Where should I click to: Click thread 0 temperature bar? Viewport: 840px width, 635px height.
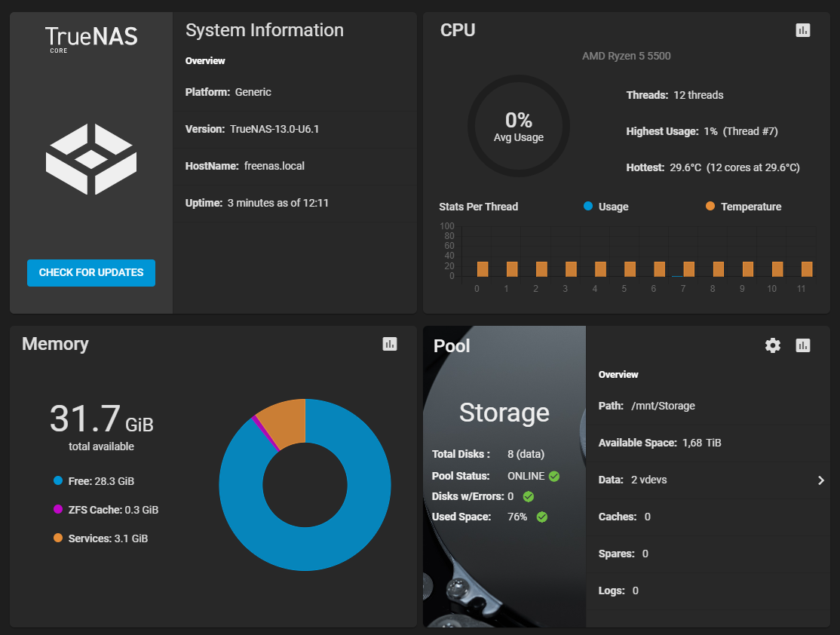[x=483, y=269]
